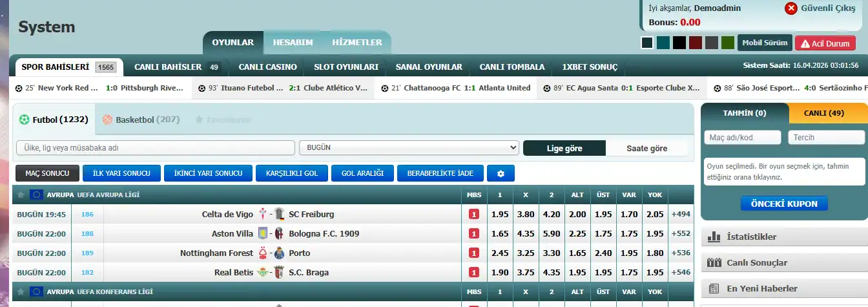The height and width of the screenshot is (307, 868).
Task: Choose the dark red theme color swatch
Action: pyautogui.click(x=695, y=43)
